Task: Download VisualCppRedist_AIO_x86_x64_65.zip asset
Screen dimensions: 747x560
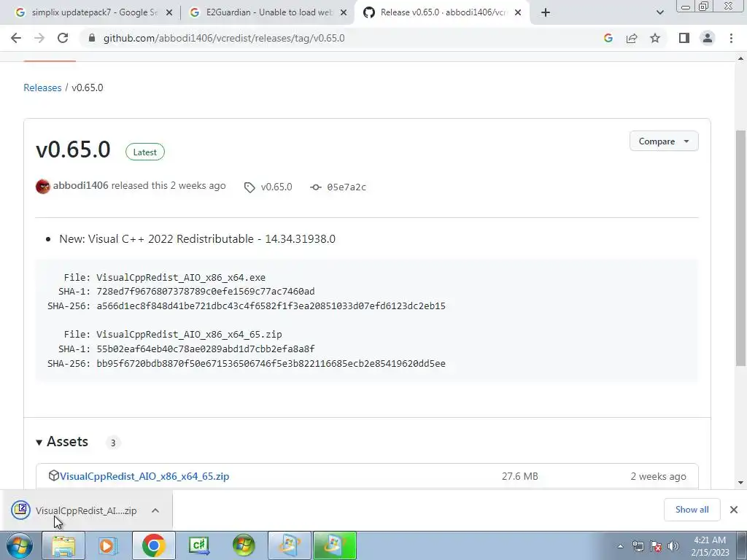Action: (144, 476)
